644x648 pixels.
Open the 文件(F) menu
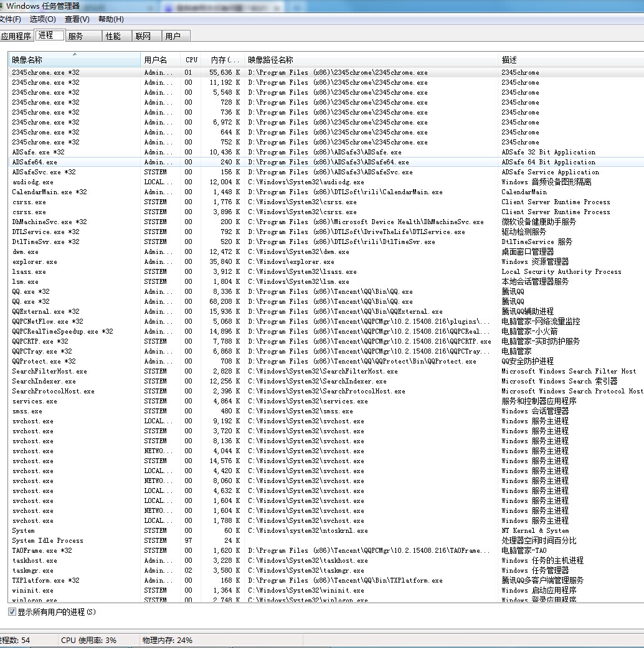coord(11,19)
